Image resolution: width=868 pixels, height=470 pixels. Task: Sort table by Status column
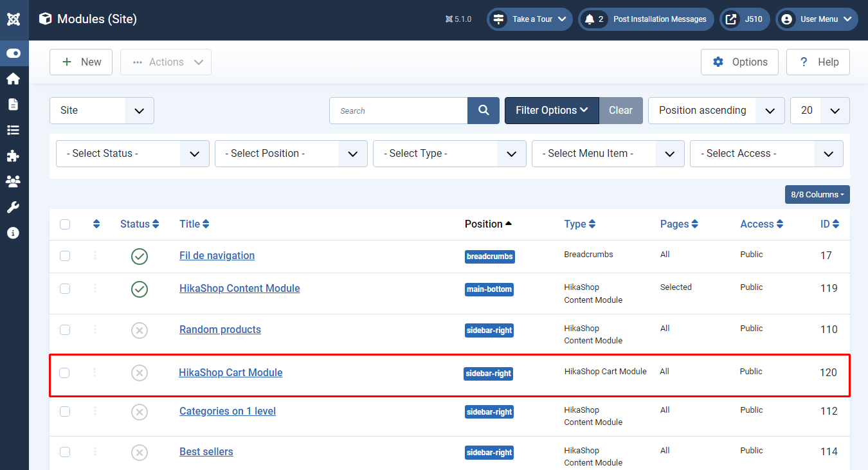(140, 224)
